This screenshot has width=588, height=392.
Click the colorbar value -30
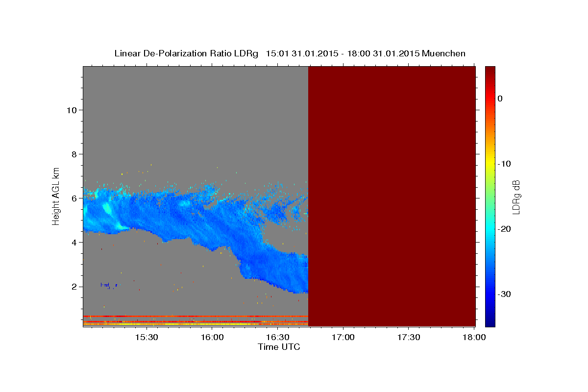click(504, 294)
